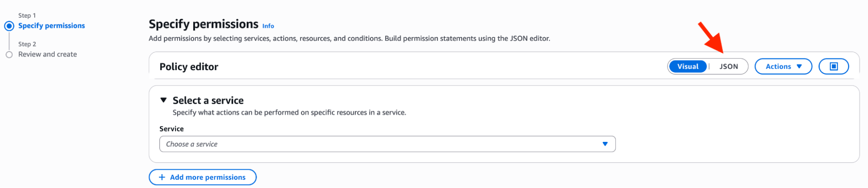This screenshot has height=188, width=868.
Task: Click the blue caret inside Actions button
Action: coord(799,67)
